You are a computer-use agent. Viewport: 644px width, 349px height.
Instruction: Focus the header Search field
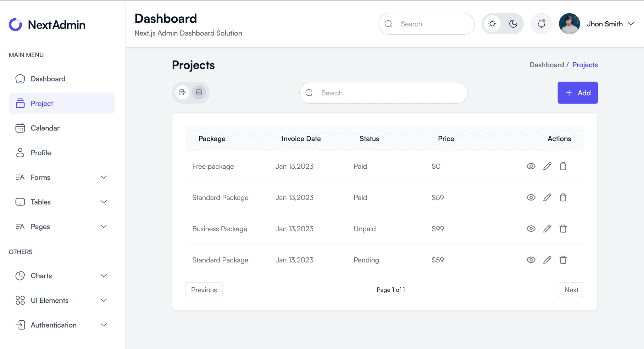(x=426, y=24)
